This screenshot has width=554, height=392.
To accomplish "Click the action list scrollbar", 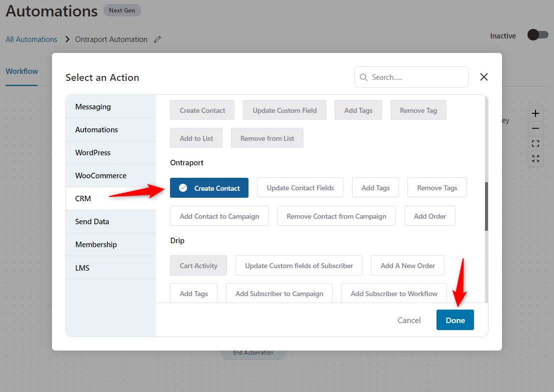I will (486, 206).
